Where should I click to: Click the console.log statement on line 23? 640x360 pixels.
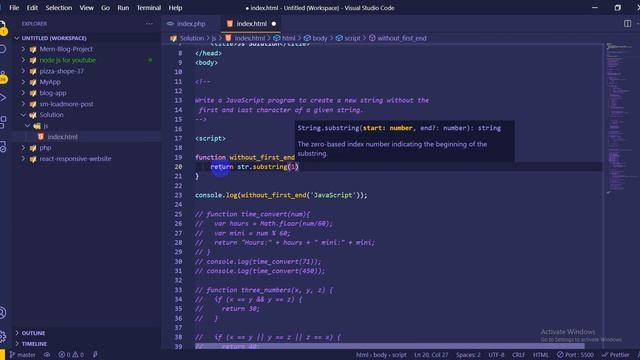click(x=281, y=195)
